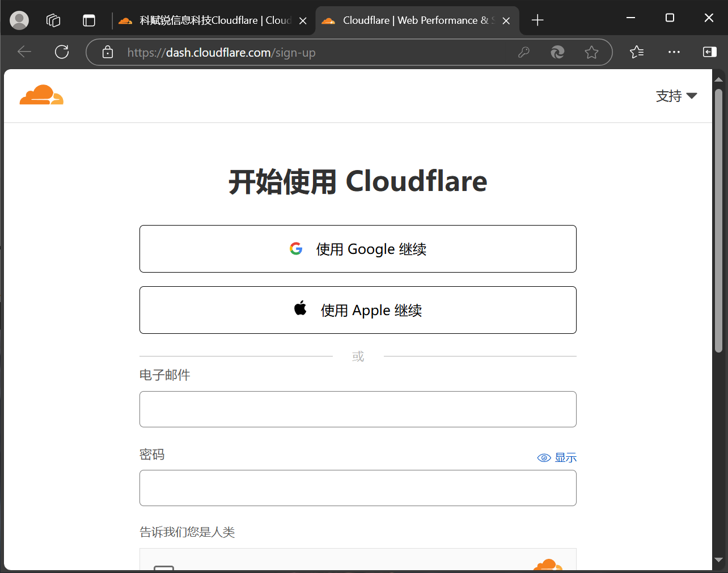The image size is (728, 573).
Task: Open the workspaces icon in title bar
Action: [53, 20]
